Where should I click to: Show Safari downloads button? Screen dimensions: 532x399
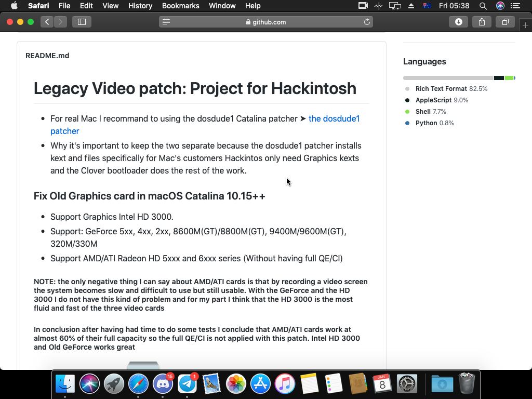pyautogui.click(x=458, y=22)
